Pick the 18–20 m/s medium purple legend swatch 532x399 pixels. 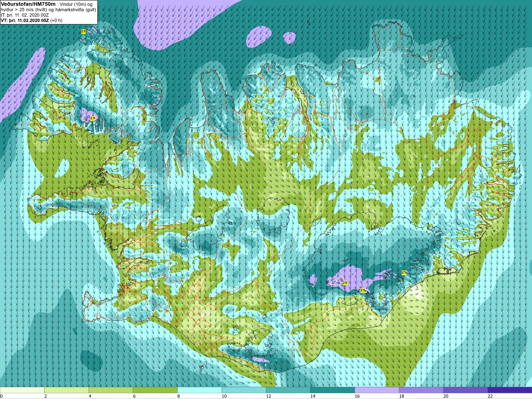tap(421, 390)
